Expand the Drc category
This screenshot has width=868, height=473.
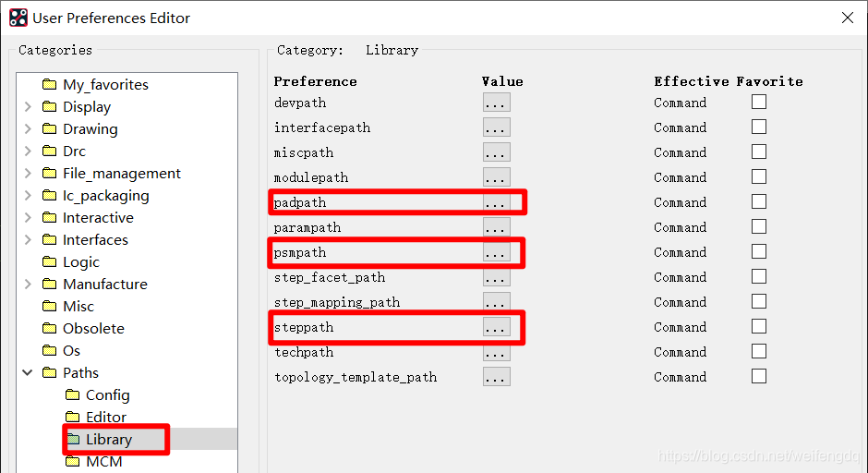(28, 151)
